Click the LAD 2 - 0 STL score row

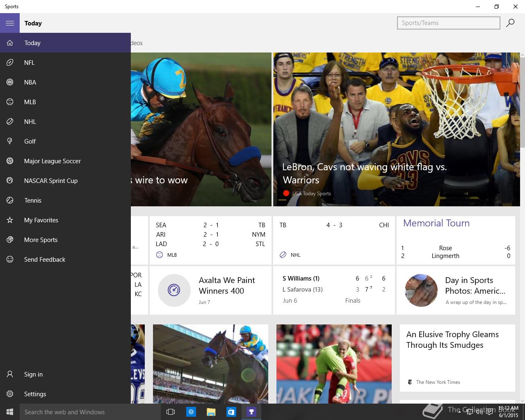point(210,244)
